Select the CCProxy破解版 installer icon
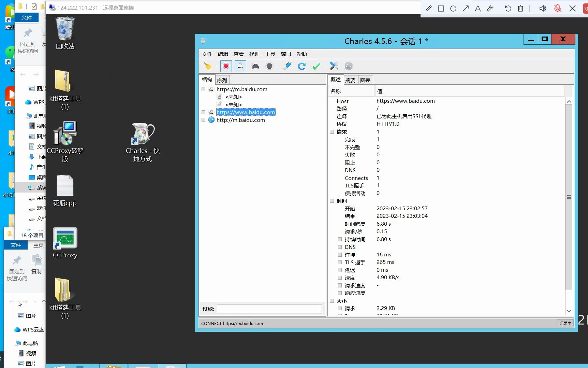This screenshot has height=368, width=588. point(65,142)
